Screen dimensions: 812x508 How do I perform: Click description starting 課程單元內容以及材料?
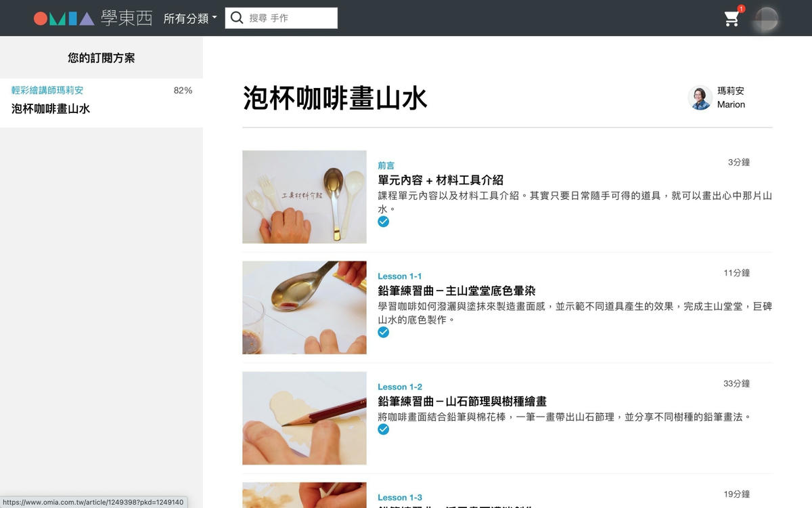[574, 203]
